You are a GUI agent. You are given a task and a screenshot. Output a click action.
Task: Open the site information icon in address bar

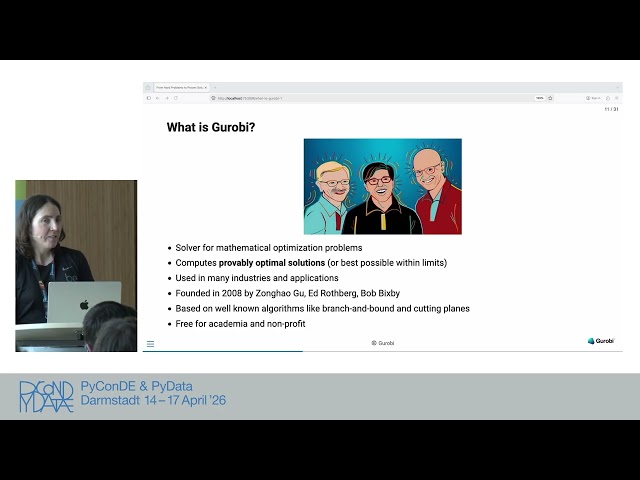coord(213,98)
